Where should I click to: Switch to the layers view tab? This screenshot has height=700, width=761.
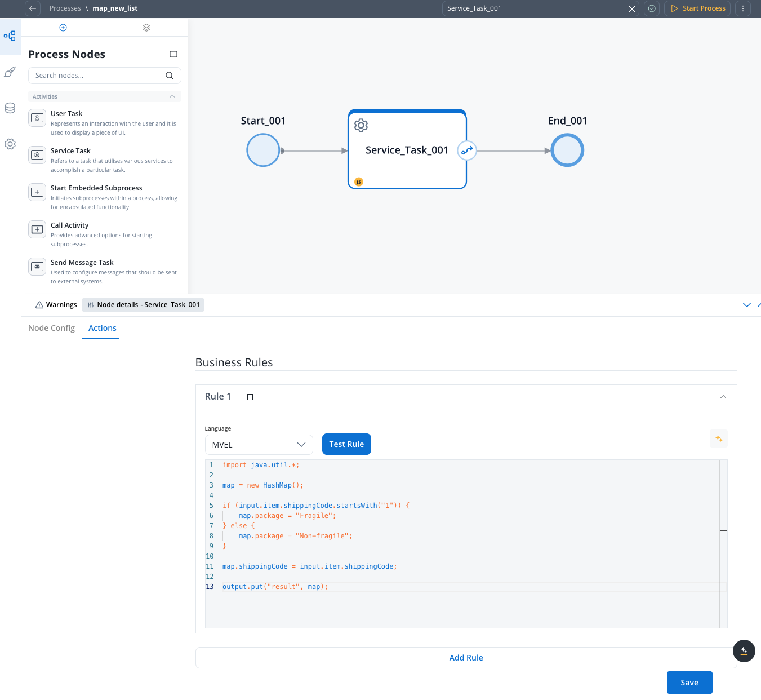point(146,28)
